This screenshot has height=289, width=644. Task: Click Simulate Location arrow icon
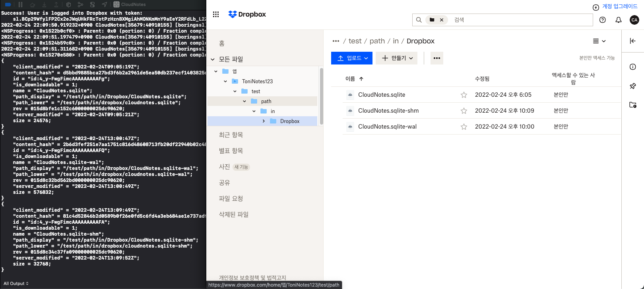[x=104, y=4]
